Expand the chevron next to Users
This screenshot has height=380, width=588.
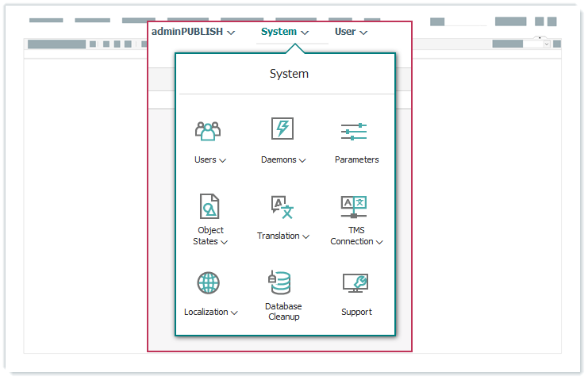[x=223, y=160]
